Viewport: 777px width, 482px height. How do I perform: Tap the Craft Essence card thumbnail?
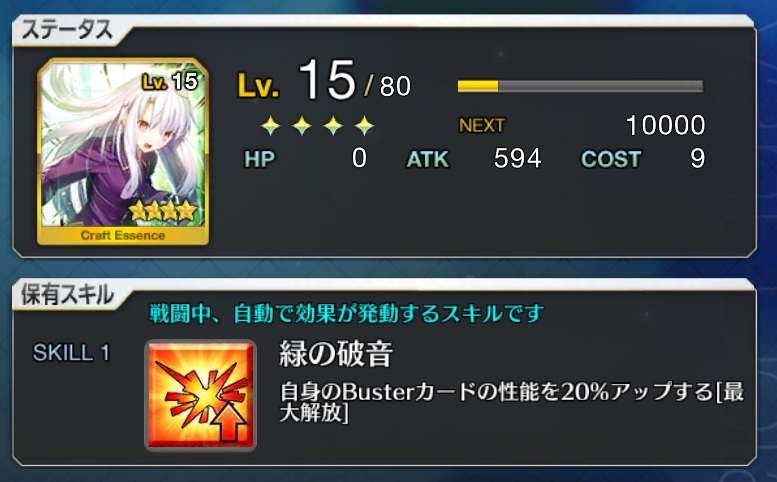click(123, 152)
